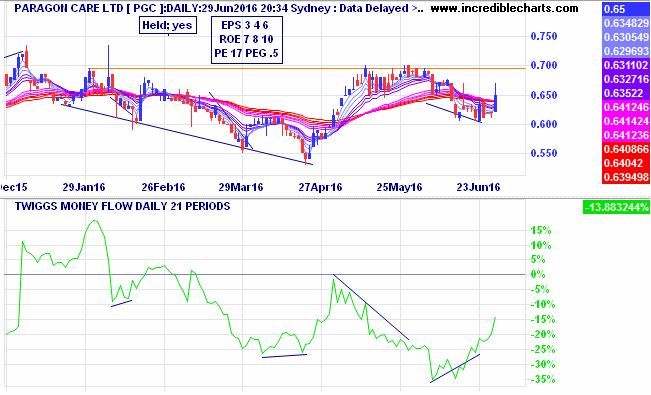
Task: Click the -35% money flow axis label
Action: click(x=543, y=379)
